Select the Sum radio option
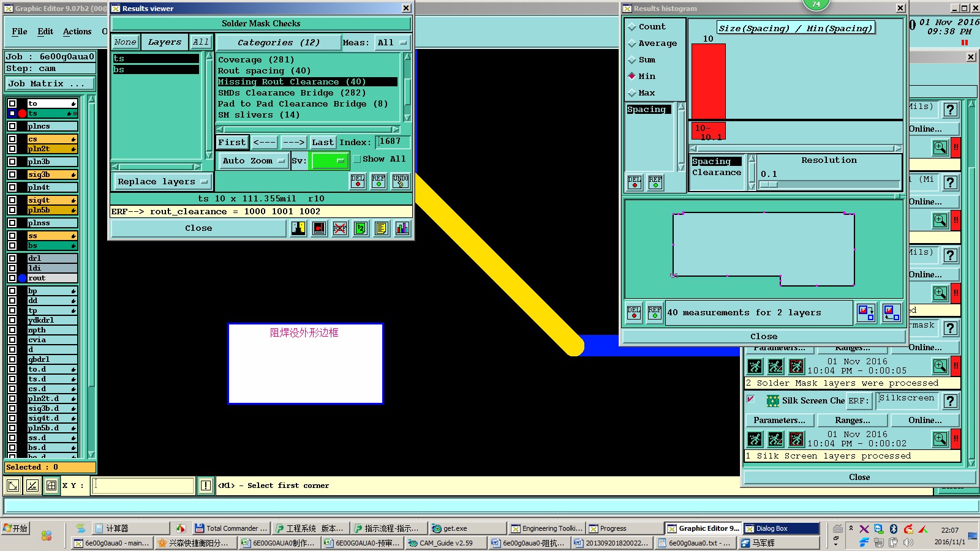Viewport: 980px width, 551px height. point(632,60)
